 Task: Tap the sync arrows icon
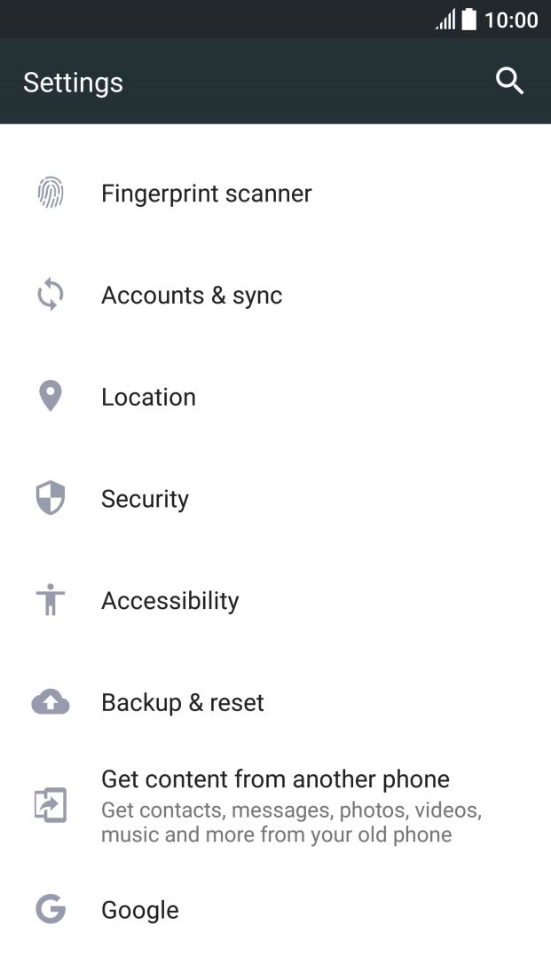point(51,295)
